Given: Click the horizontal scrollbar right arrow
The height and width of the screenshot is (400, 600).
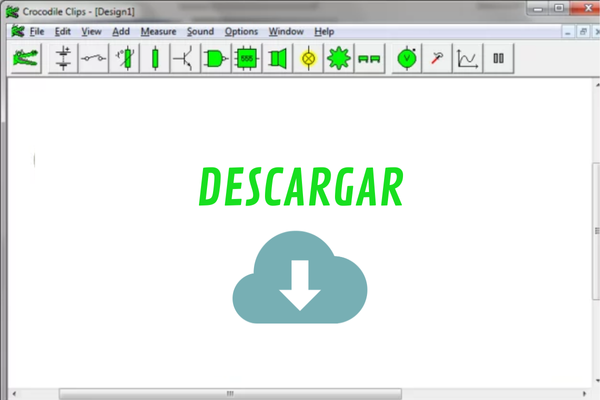Looking at the screenshot, I should [x=584, y=393].
